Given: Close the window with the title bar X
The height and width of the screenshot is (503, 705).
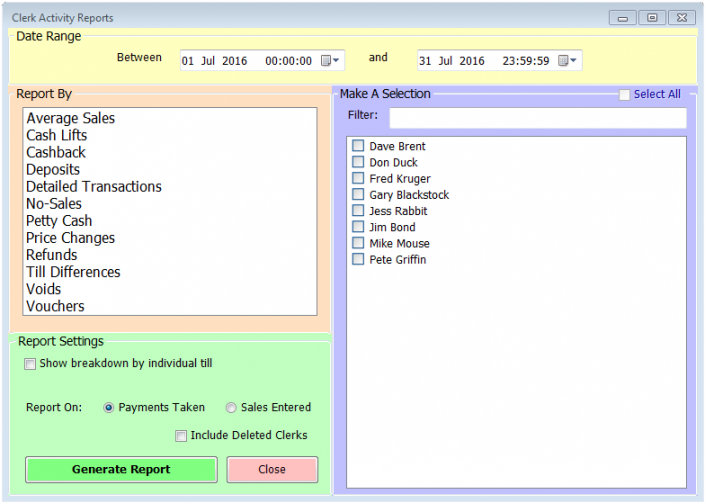Looking at the screenshot, I should pyautogui.click(x=682, y=18).
